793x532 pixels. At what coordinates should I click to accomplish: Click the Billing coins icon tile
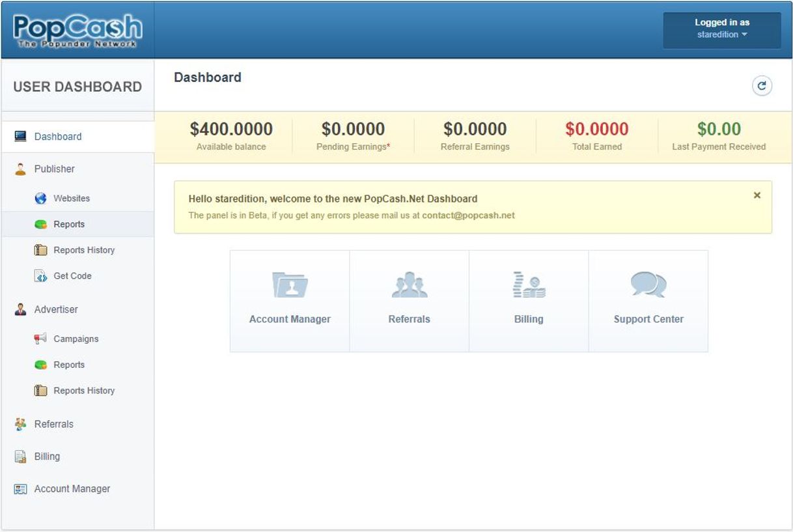(529, 285)
